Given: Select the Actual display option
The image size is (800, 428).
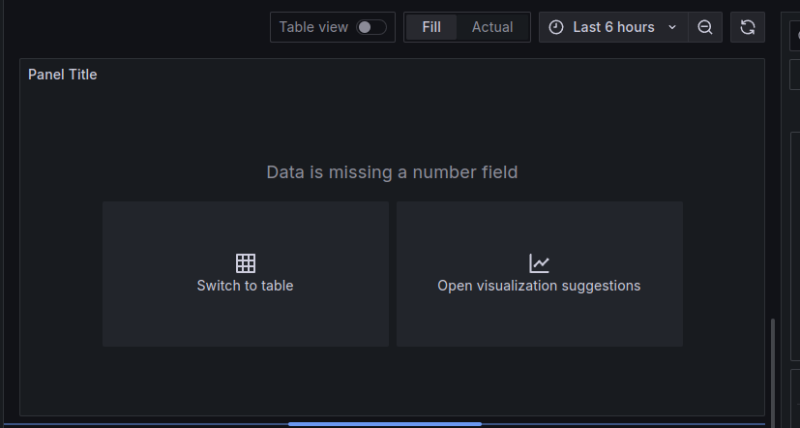Looking at the screenshot, I should point(492,27).
